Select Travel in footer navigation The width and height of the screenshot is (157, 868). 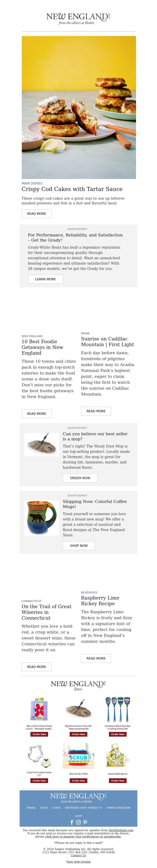pyautogui.click(x=31, y=808)
